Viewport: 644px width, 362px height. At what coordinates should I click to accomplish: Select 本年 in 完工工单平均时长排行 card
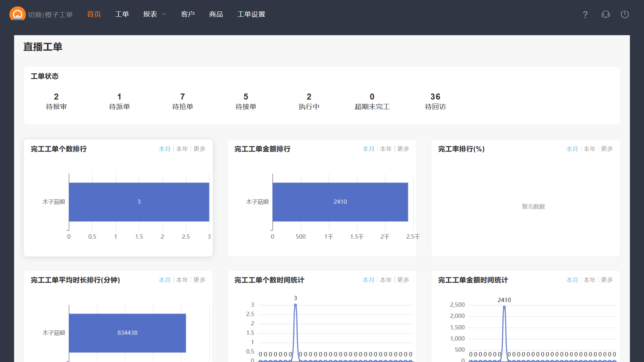182,280
